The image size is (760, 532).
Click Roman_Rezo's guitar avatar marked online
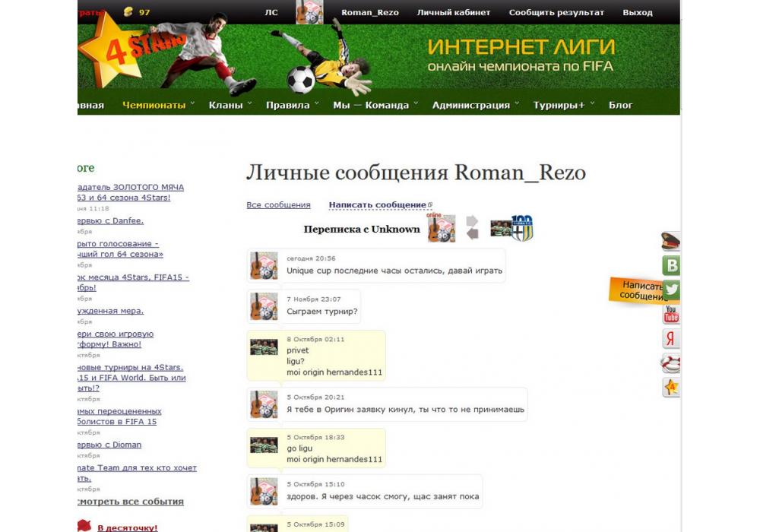click(441, 228)
